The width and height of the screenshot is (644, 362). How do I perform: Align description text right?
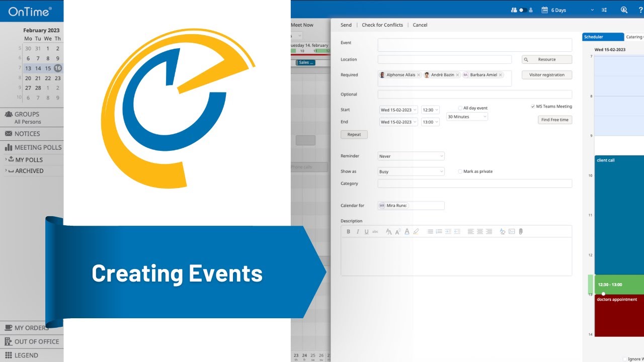489,232
